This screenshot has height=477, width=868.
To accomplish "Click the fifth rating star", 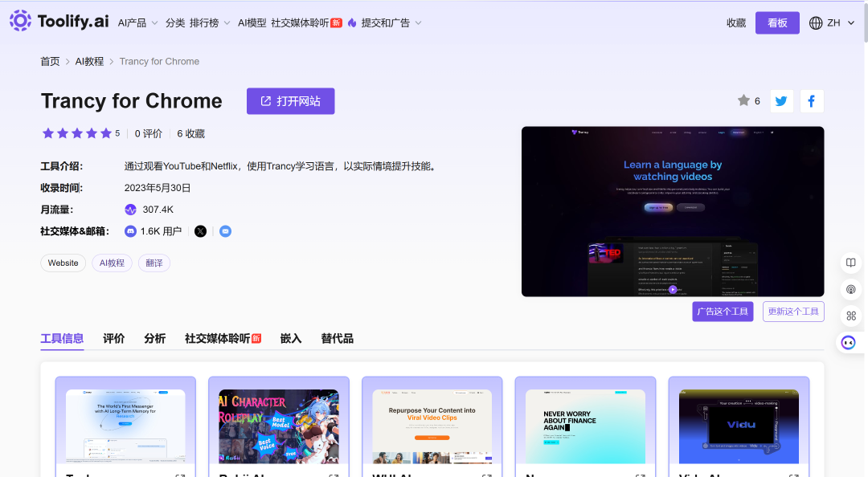I will [106, 133].
